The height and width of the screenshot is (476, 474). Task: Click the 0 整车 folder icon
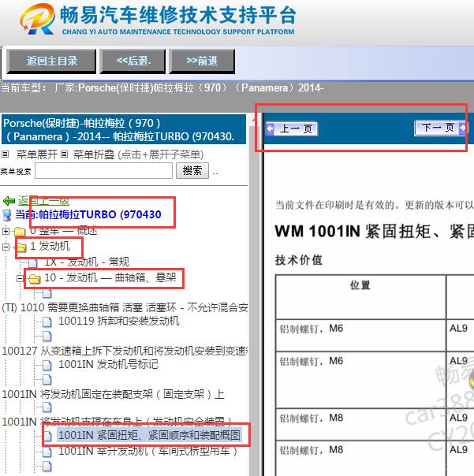click(x=20, y=232)
